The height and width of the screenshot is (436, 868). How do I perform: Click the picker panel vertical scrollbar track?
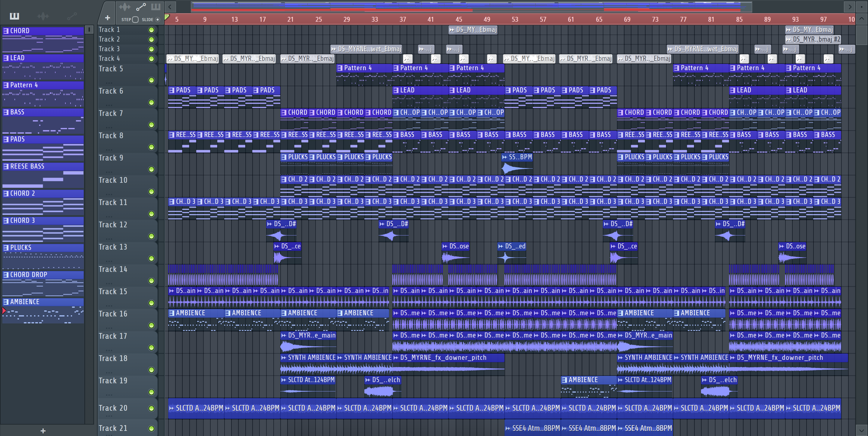(x=89, y=229)
